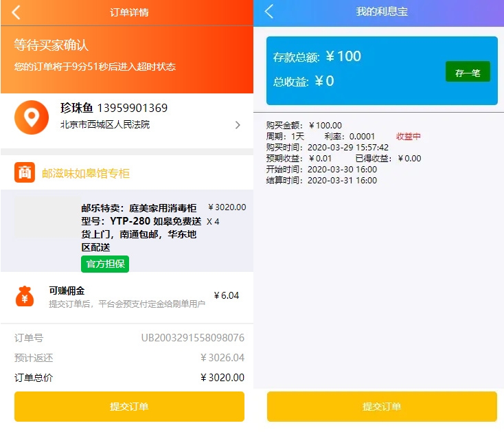
Task: Click the 可赚佣金 commission row title
Action: [x=67, y=291]
